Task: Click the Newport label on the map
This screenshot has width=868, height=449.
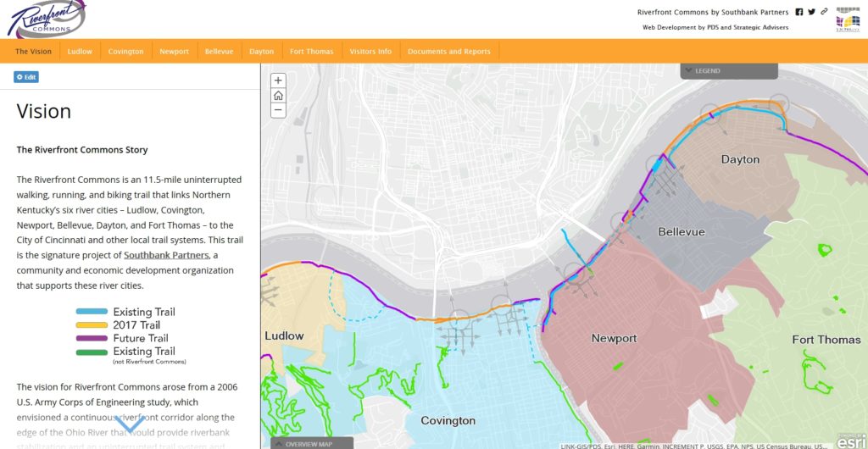Action: (x=614, y=338)
